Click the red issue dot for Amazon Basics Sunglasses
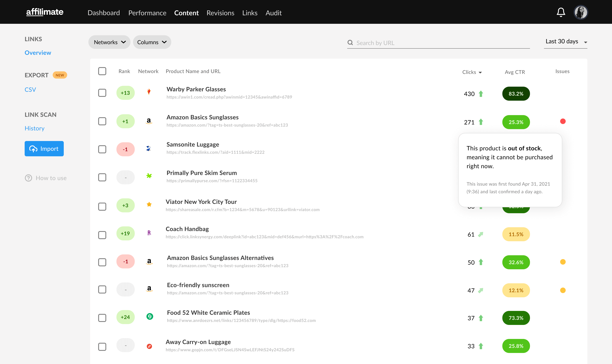Screen dimensions: 612x364 pos(563,121)
